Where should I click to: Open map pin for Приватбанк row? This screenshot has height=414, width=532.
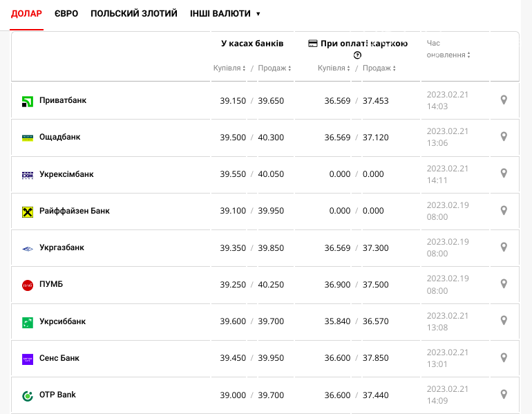504,100
